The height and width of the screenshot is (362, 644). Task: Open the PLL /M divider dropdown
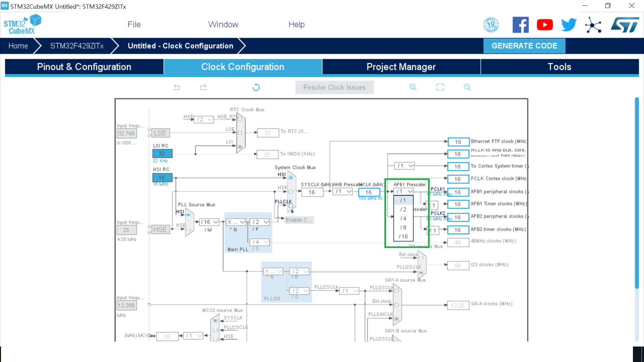(x=210, y=222)
